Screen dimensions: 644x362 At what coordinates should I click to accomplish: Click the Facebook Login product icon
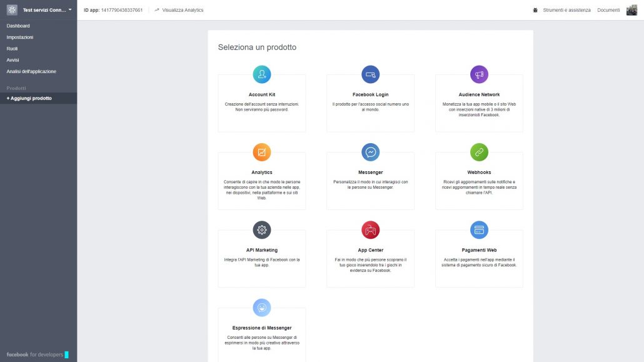pos(371,74)
